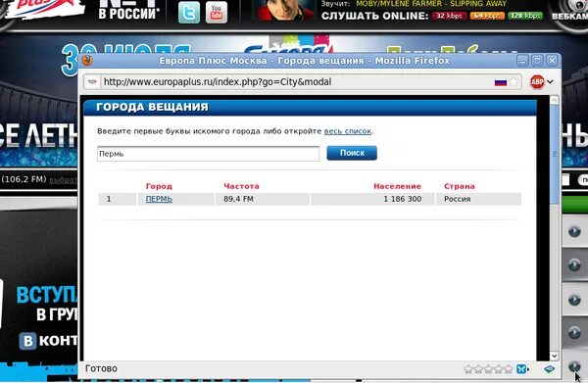Click the blue X icon in status bar
This screenshot has width=588, height=383.
521,369
